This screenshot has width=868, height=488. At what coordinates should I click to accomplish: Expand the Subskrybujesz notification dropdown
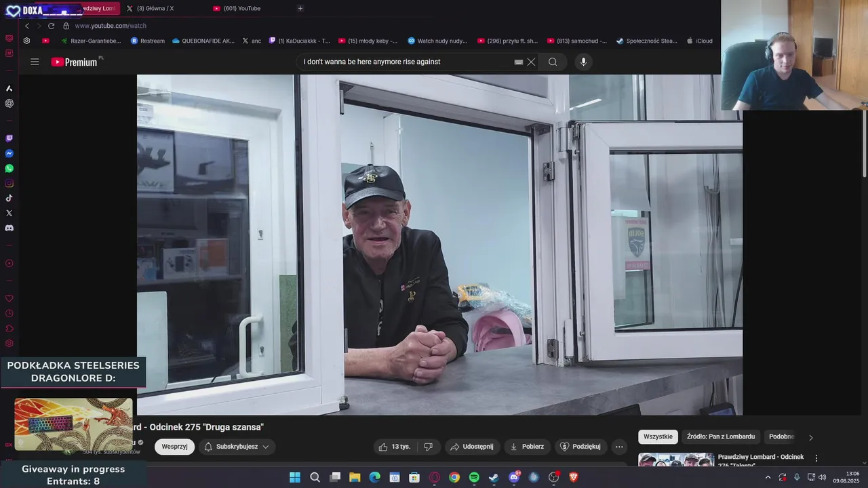click(237, 447)
